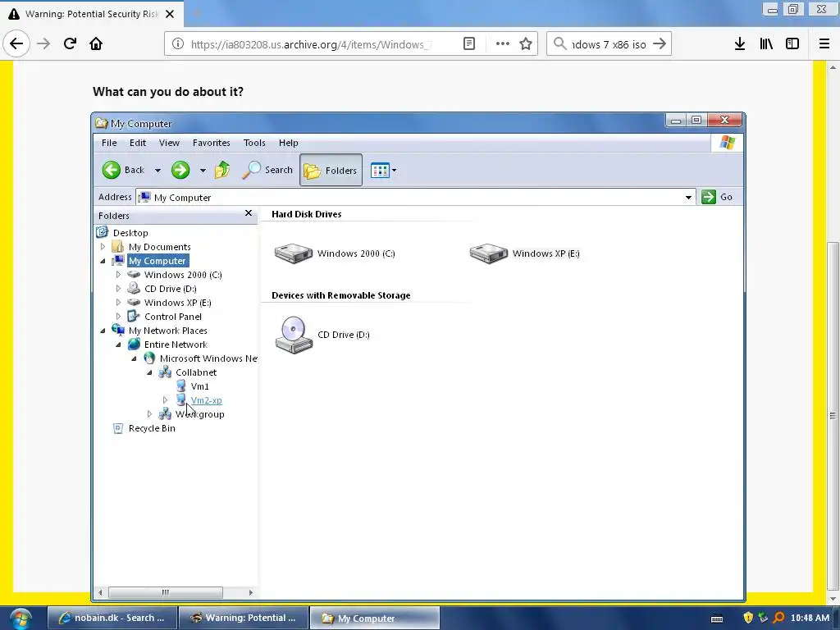Submit search with arrow in search box
Viewport: 840px width, 630px height.
pyautogui.click(x=660, y=44)
